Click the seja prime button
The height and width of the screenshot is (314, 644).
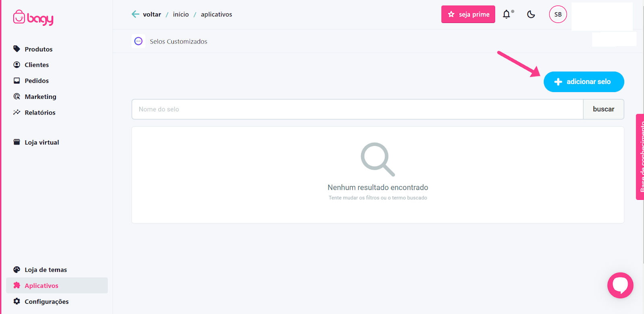(468, 14)
